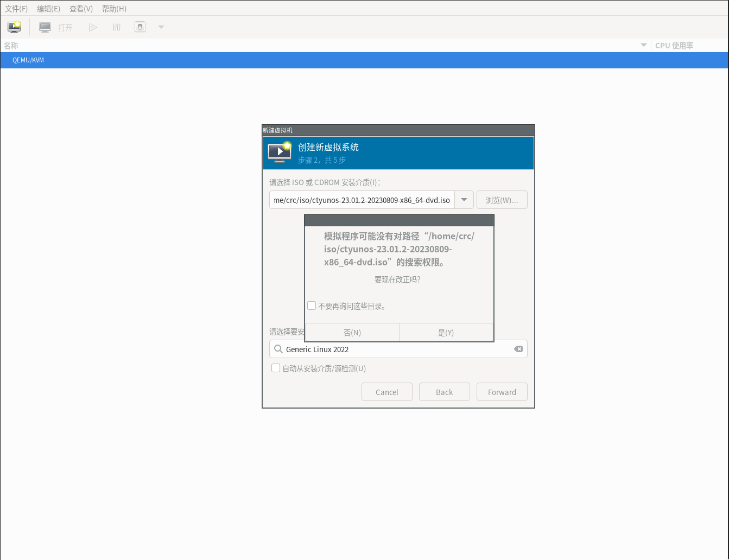The image size is (729, 560).
Task: Click 否(N) in the permission dialog
Action: click(352, 333)
